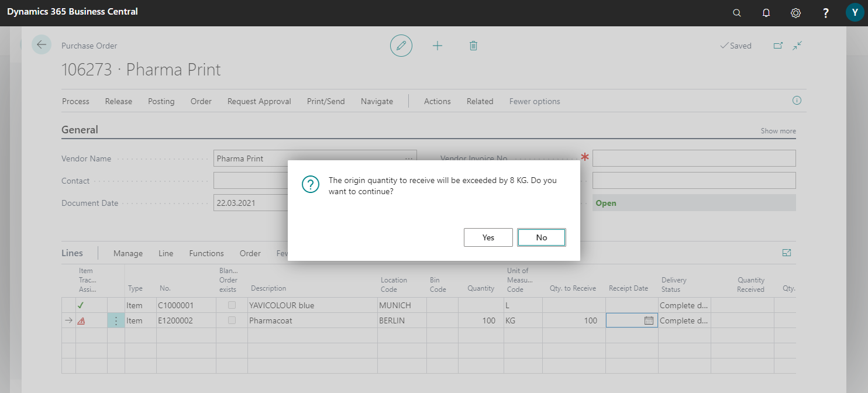Open the notifications bell
Screen dimensions: 868x393
point(766,13)
